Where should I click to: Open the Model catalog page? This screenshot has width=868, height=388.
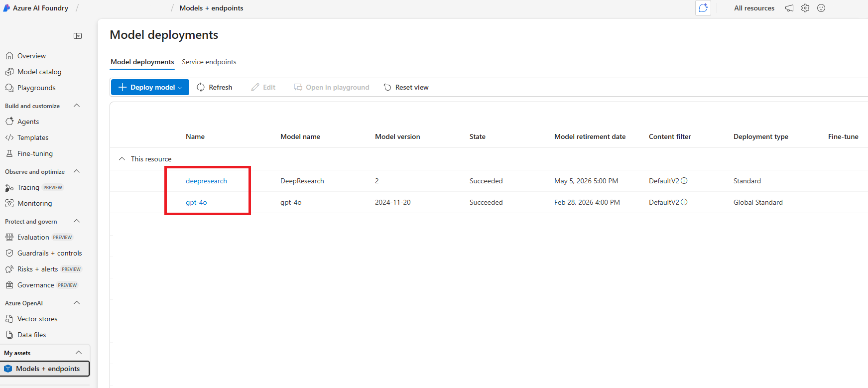pyautogui.click(x=39, y=72)
